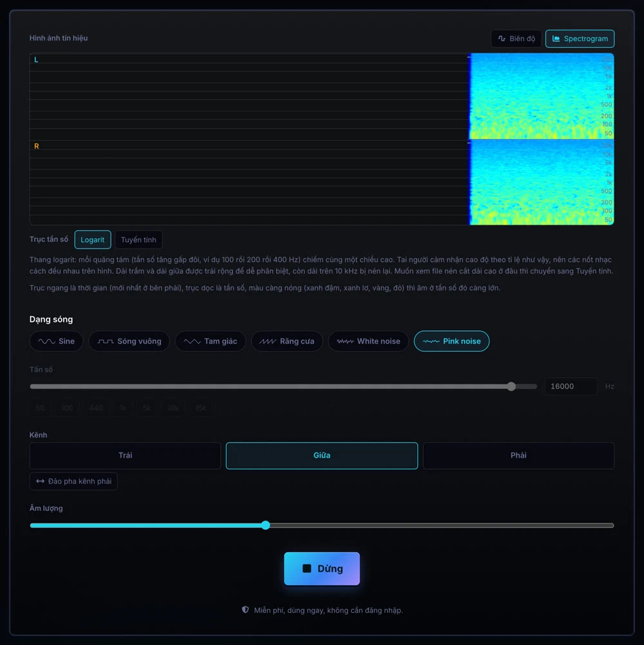Click the sine wave icon

(x=46, y=341)
